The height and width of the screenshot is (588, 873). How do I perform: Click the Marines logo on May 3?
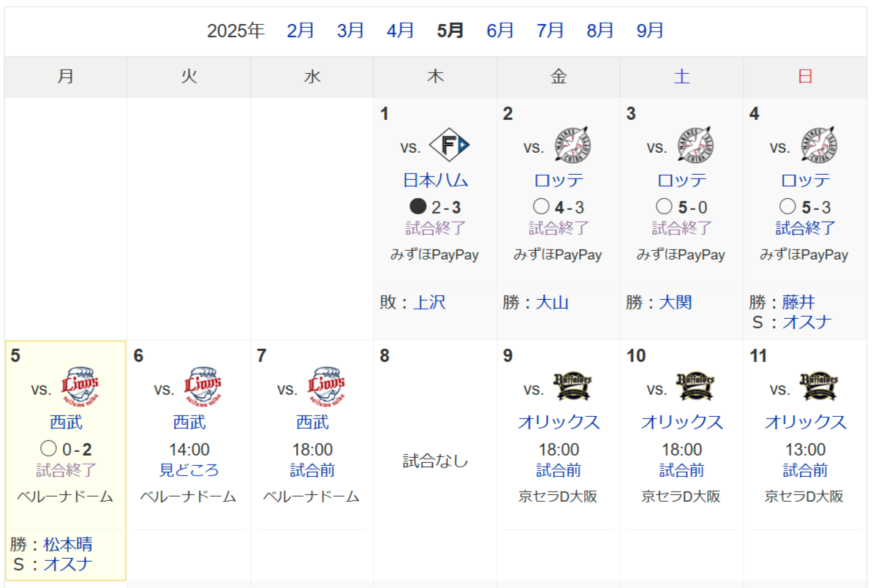tap(696, 146)
